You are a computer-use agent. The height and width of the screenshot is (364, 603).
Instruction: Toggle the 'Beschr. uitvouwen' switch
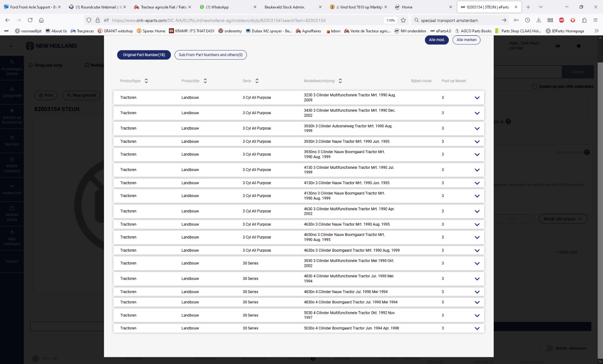[546, 348]
